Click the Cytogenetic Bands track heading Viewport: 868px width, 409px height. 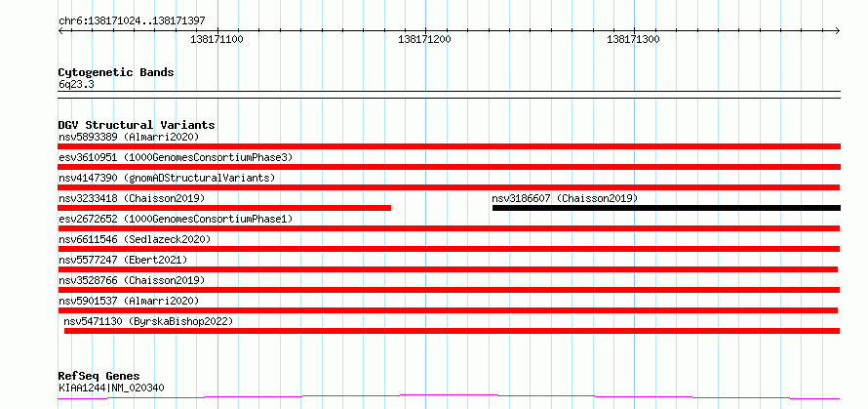[116, 72]
